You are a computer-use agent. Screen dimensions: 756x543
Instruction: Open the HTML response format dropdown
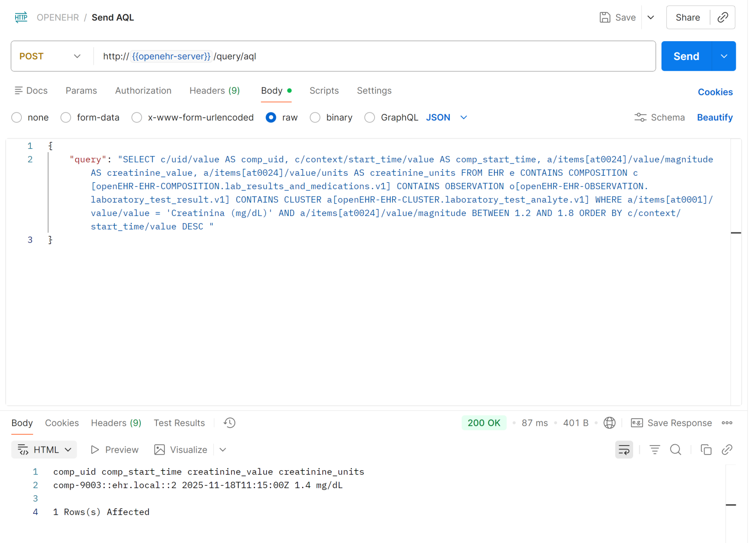coord(44,450)
